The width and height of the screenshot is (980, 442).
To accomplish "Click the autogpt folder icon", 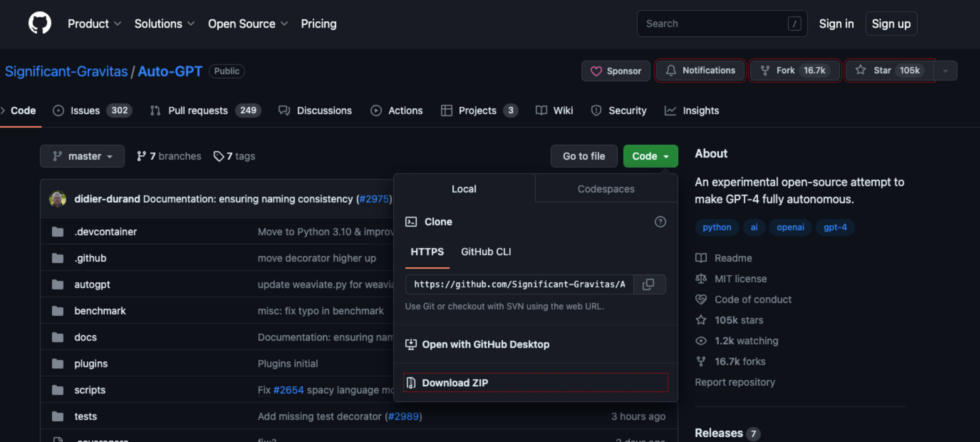I will click(58, 284).
